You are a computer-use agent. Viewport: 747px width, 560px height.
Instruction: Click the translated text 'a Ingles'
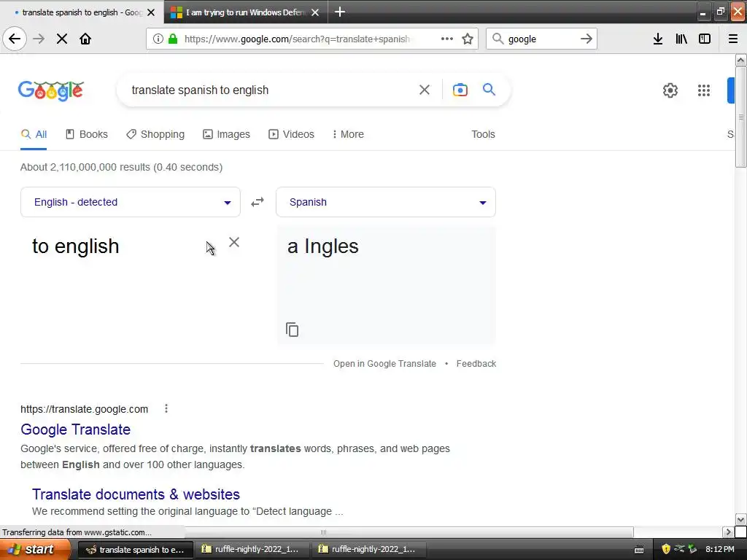point(323,246)
